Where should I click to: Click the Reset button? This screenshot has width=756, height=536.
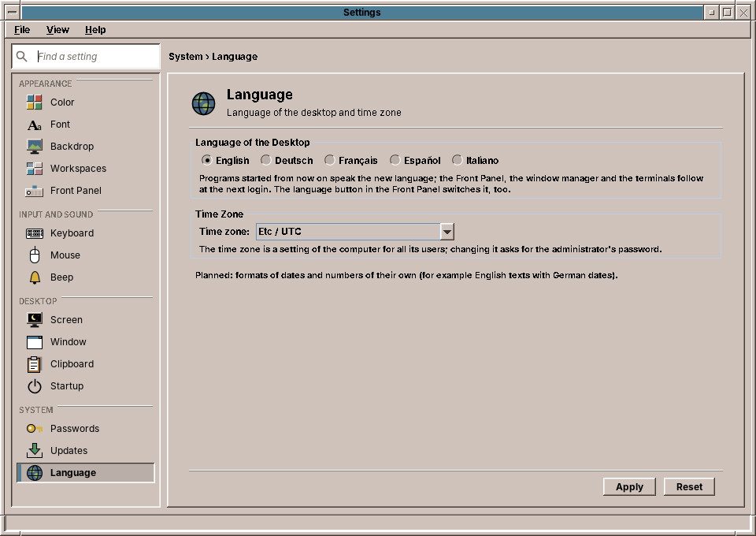click(x=689, y=487)
